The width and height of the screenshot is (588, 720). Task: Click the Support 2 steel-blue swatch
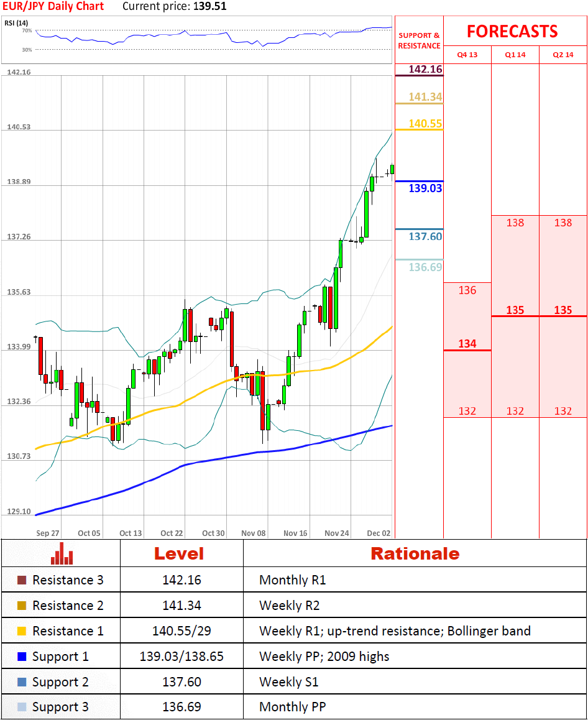pyautogui.click(x=22, y=682)
